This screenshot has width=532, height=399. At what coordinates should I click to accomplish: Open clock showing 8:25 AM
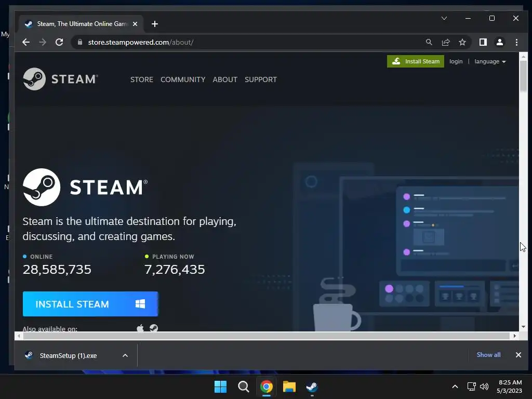click(510, 387)
